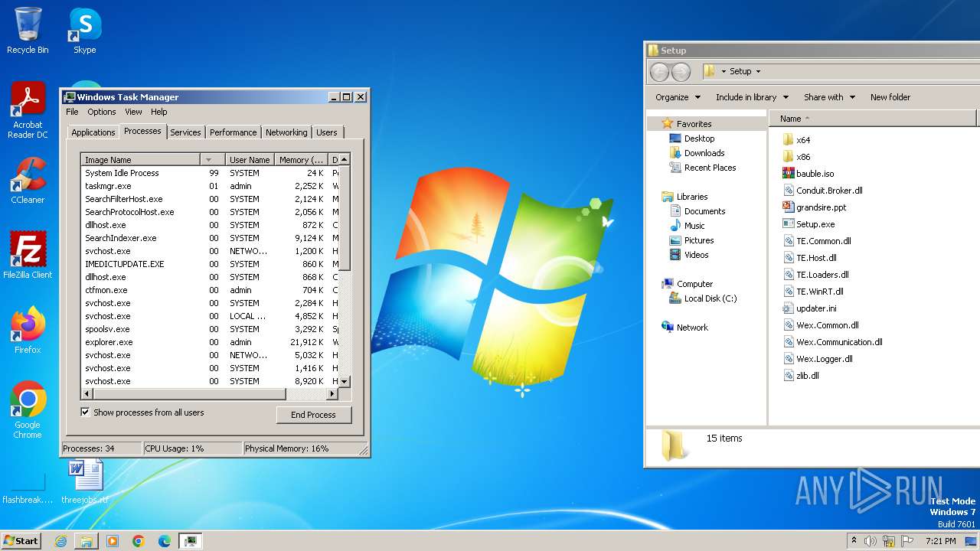Click New folder in Setup window
The height and width of the screenshot is (551, 980).
click(890, 97)
